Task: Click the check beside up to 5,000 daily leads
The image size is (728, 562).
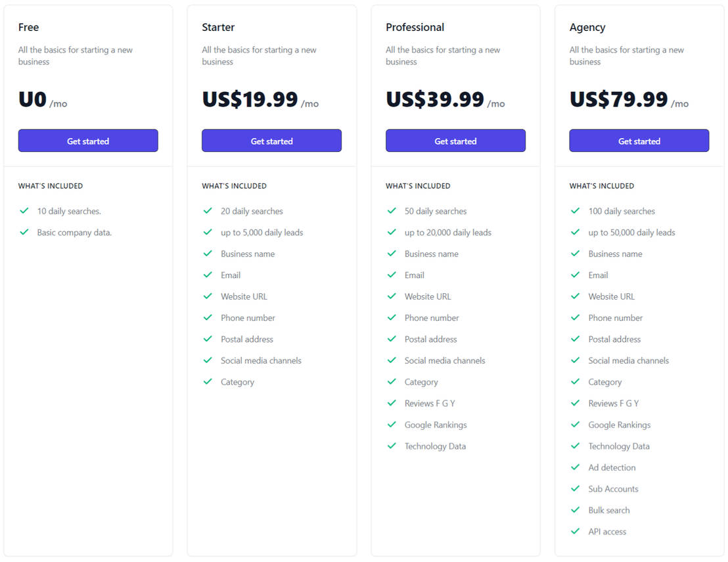Action: click(208, 232)
